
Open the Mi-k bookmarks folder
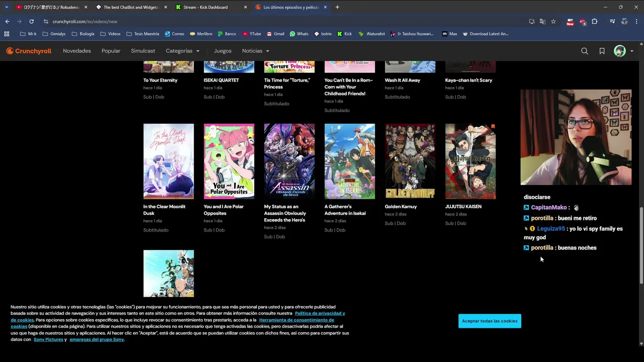coord(28,34)
